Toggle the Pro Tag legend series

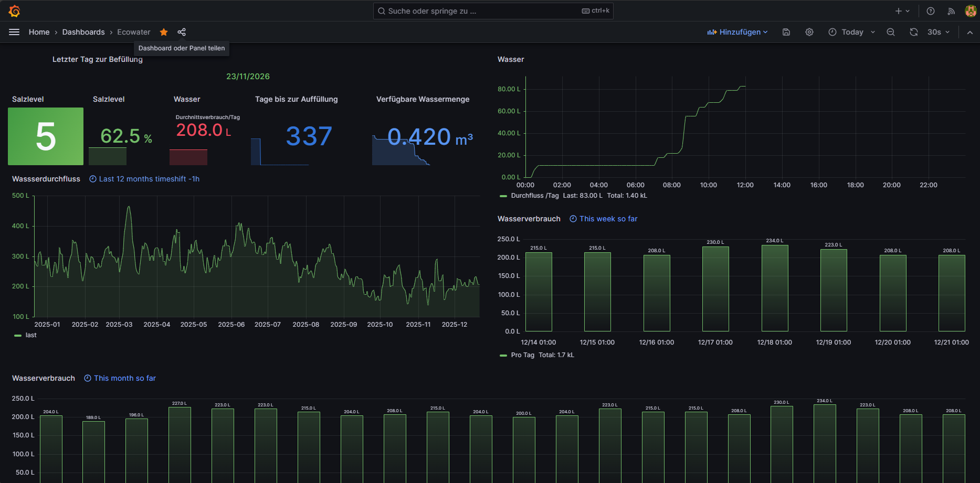click(522, 355)
